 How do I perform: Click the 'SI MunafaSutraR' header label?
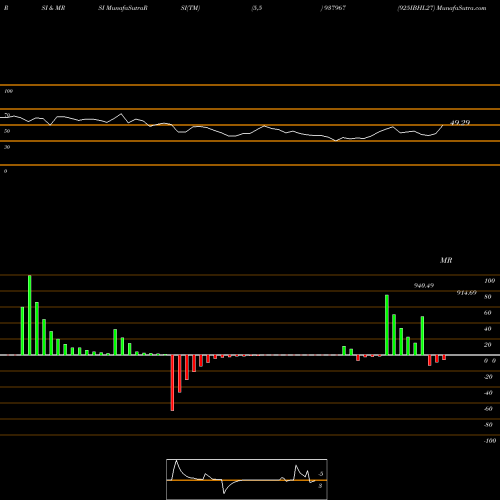[x=123, y=8]
